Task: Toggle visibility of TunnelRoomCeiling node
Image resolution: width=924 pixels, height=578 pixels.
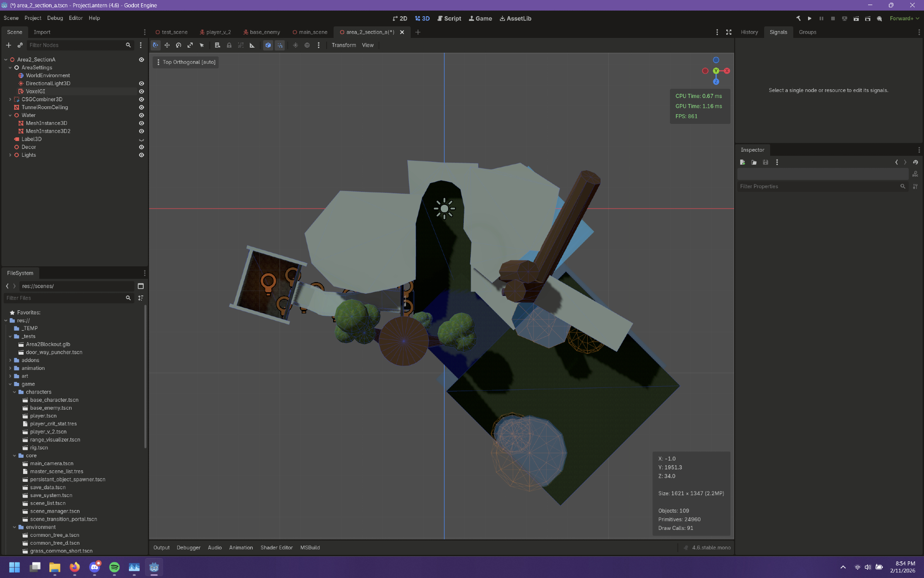Action: [141, 107]
